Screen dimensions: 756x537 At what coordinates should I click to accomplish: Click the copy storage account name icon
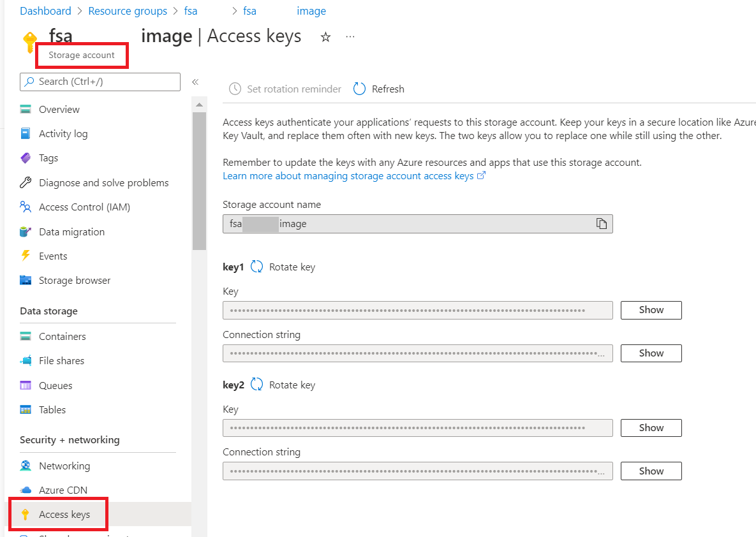[x=601, y=224]
